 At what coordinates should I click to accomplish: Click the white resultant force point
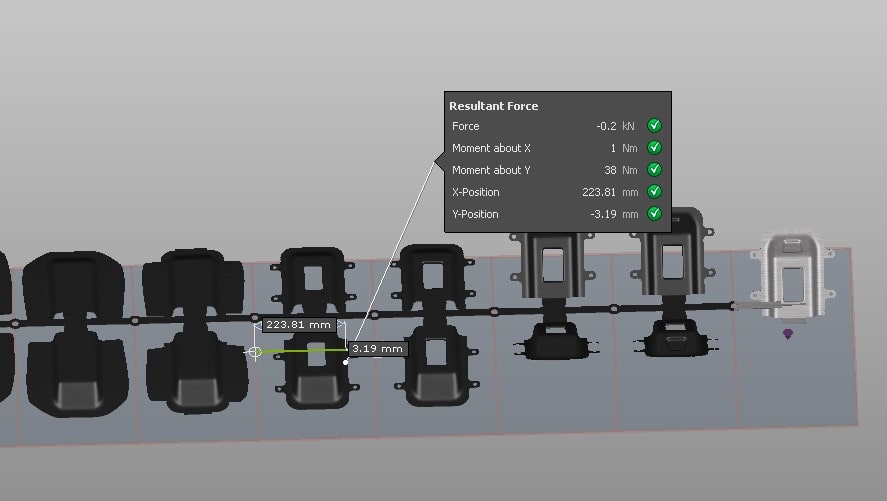click(x=346, y=362)
